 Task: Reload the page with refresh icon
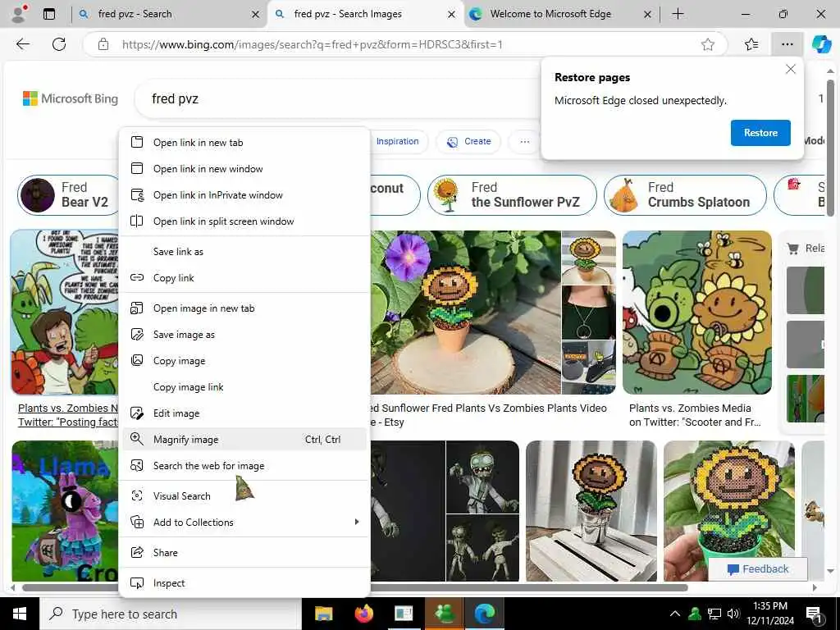[59, 44]
